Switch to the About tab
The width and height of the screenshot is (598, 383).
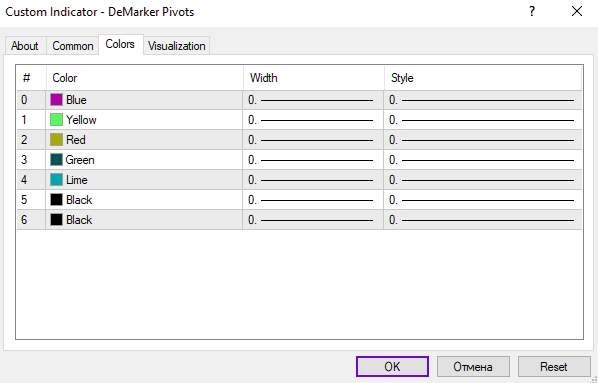[25, 46]
